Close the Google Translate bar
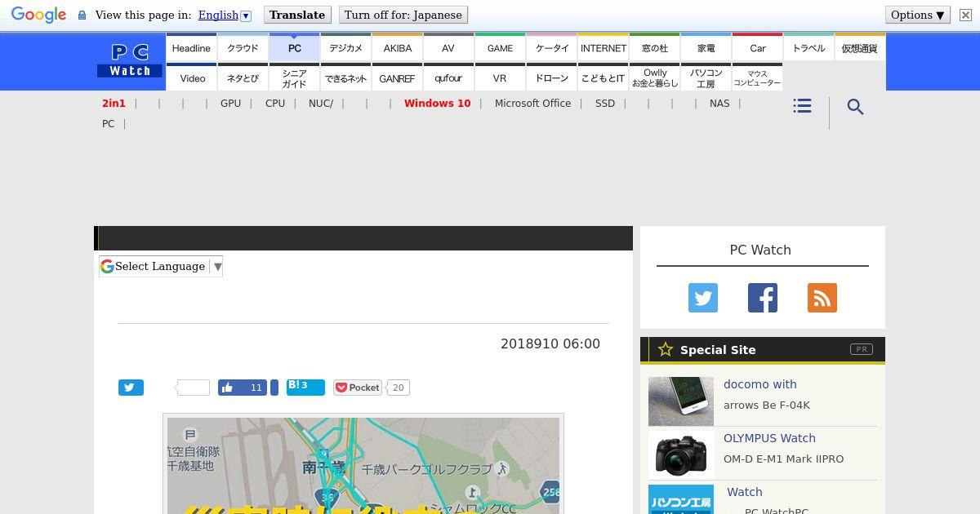The image size is (980, 514). tap(965, 16)
